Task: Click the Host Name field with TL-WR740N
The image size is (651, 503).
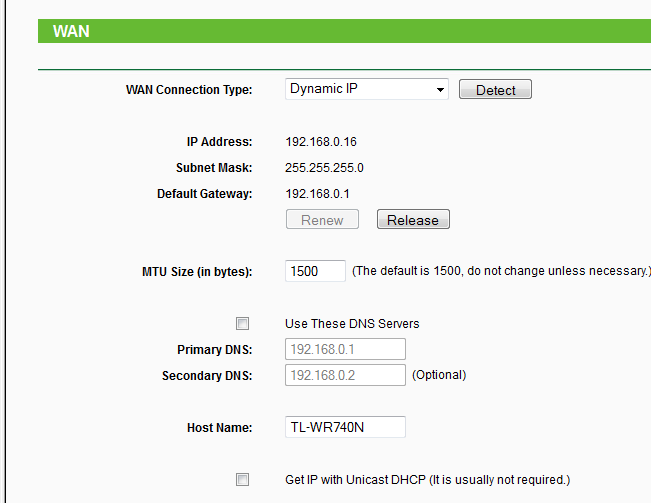Action: click(x=345, y=427)
